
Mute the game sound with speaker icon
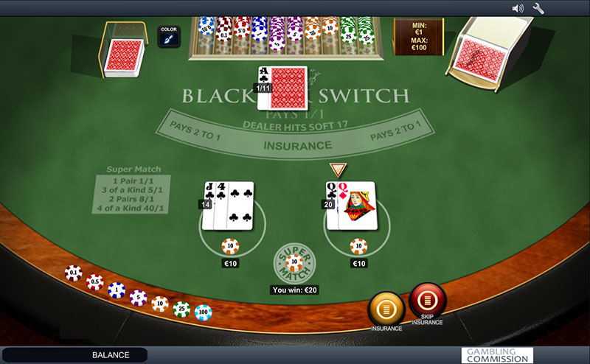pos(518,8)
